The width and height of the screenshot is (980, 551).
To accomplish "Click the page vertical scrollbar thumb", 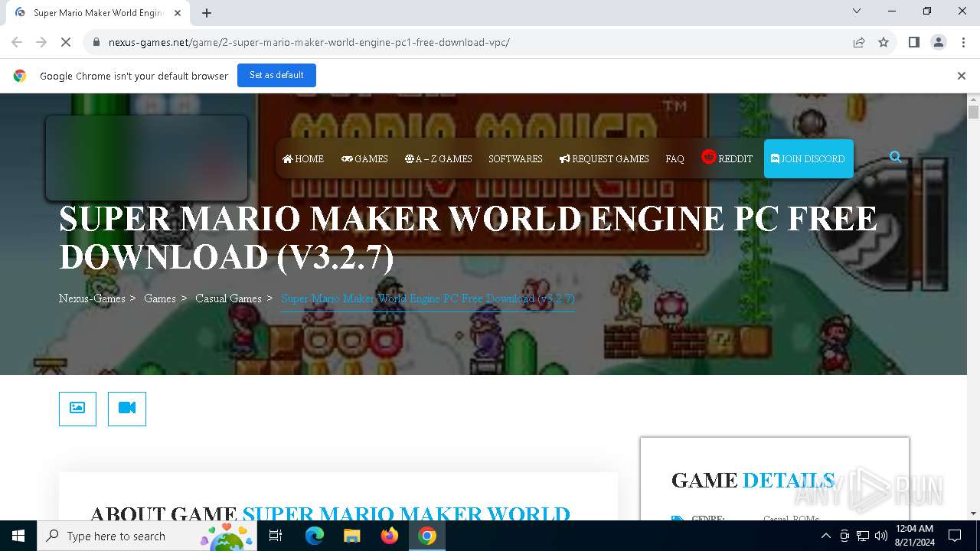I will pos(973,113).
